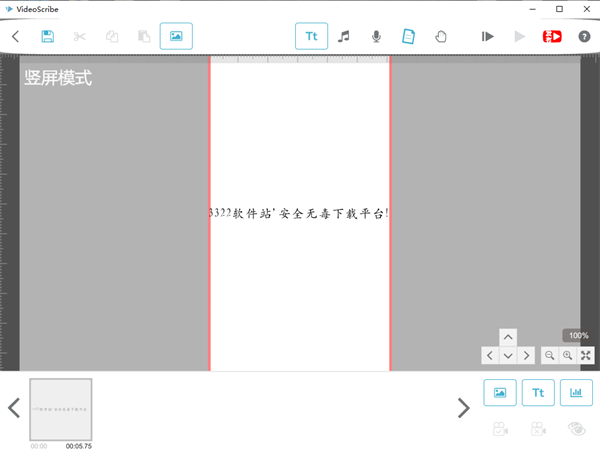Zoom out on the canvas
This screenshot has width=600, height=452.
549,355
